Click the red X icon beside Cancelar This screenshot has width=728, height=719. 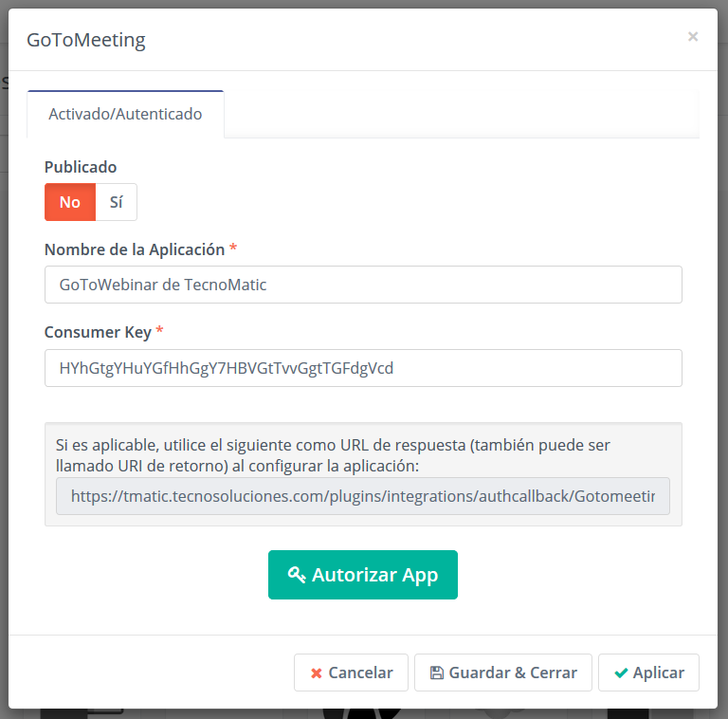pos(317,673)
